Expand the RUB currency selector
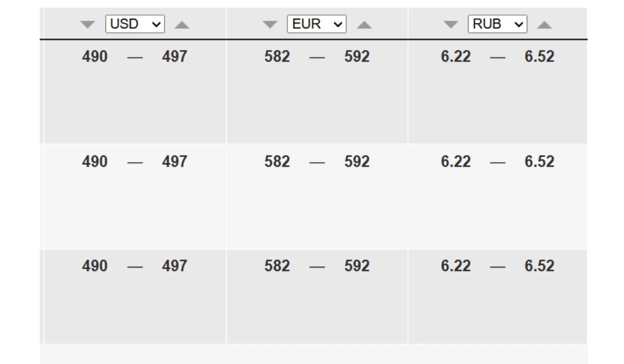624x364 pixels. [x=497, y=24]
